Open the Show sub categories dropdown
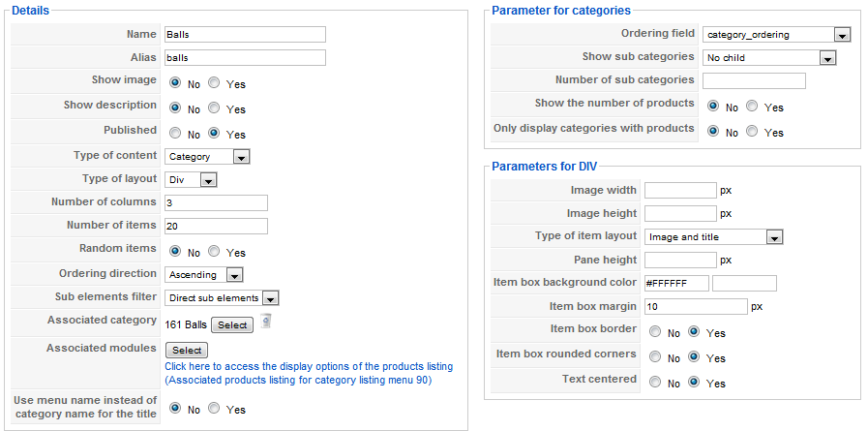This screenshot has width=868, height=431. point(768,57)
